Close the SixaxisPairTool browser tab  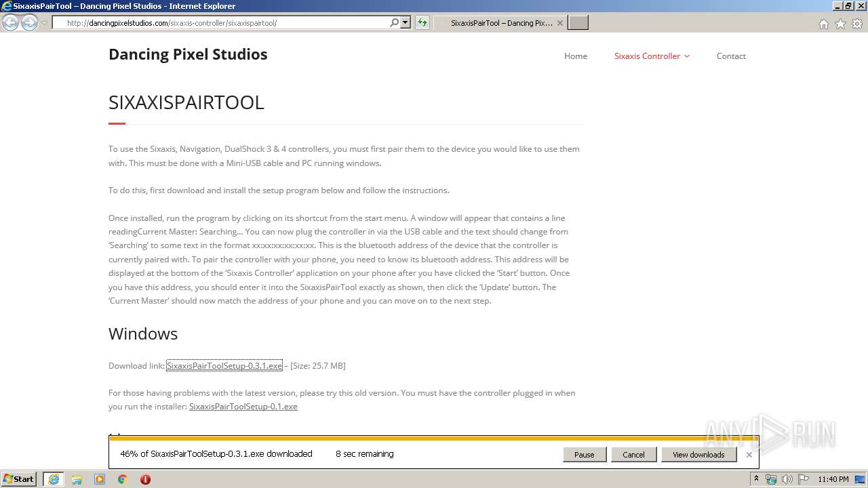(x=559, y=23)
